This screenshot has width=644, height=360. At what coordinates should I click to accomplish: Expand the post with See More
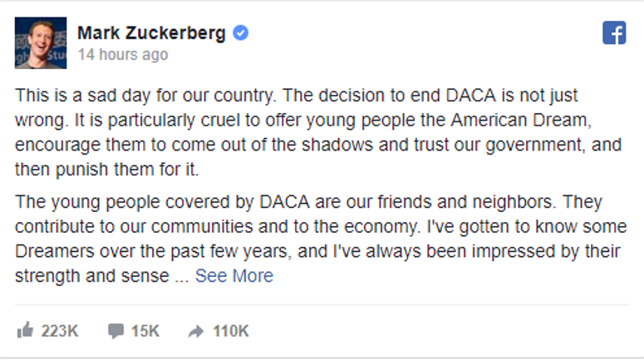[x=234, y=276]
